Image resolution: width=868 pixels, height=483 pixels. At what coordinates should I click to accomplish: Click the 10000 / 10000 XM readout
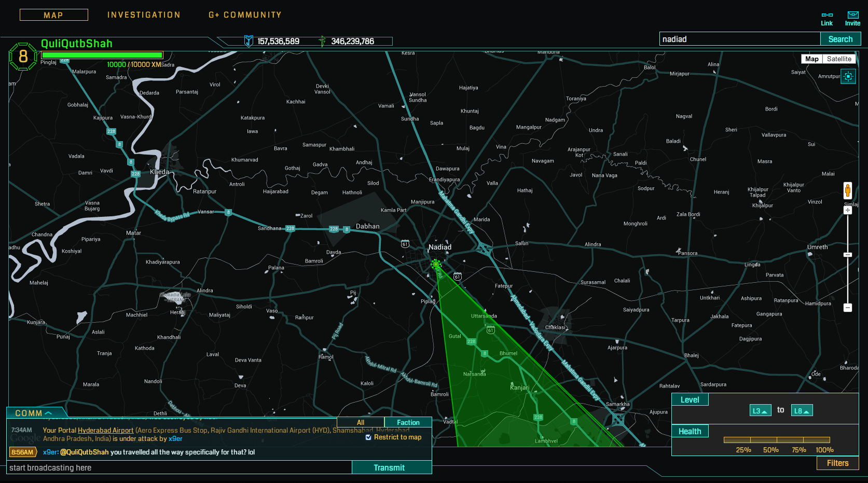pos(134,64)
